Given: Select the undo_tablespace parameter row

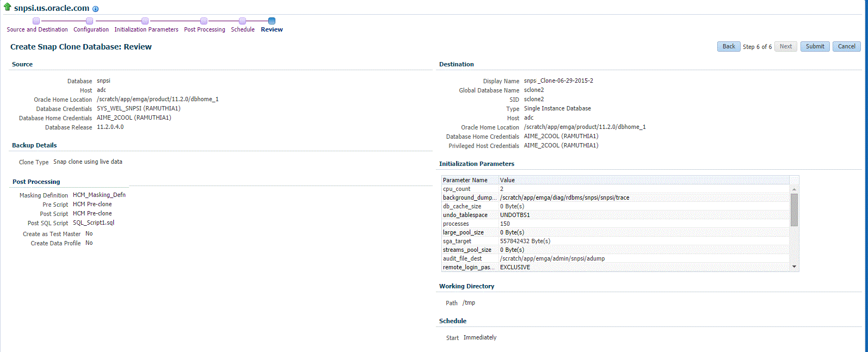Looking at the screenshot, I should pyautogui.click(x=615, y=215).
